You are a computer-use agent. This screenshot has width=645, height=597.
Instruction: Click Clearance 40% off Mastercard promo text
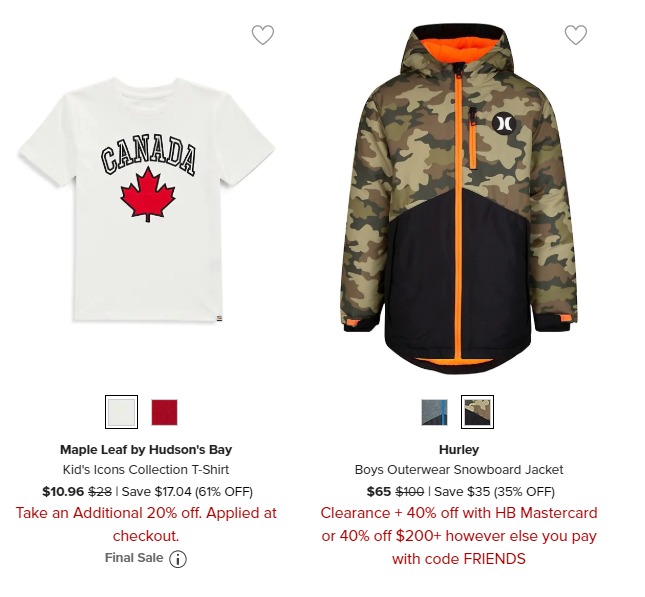coord(459,536)
